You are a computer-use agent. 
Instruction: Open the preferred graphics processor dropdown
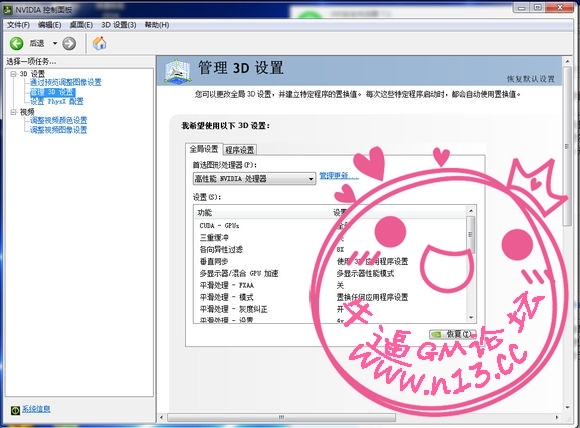[x=254, y=179]
